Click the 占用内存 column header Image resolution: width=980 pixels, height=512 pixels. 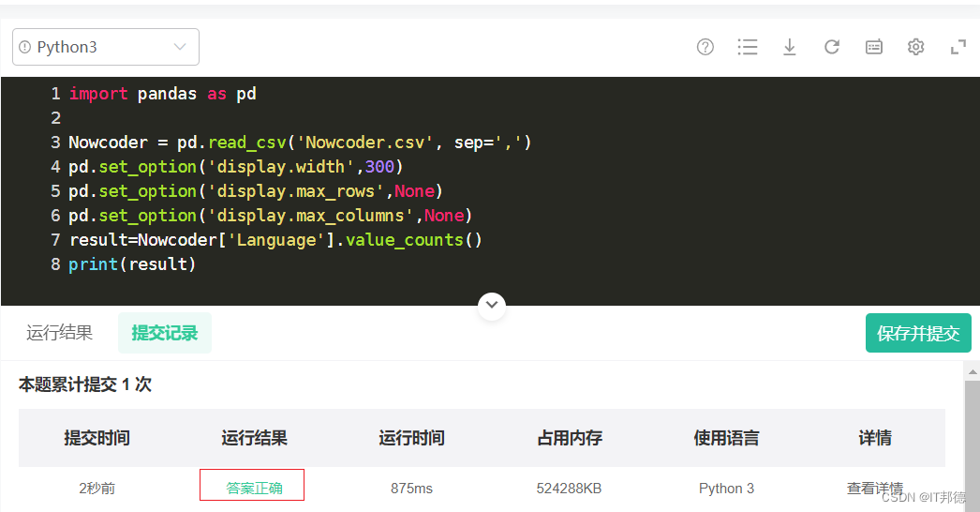[x=570, y=438]
